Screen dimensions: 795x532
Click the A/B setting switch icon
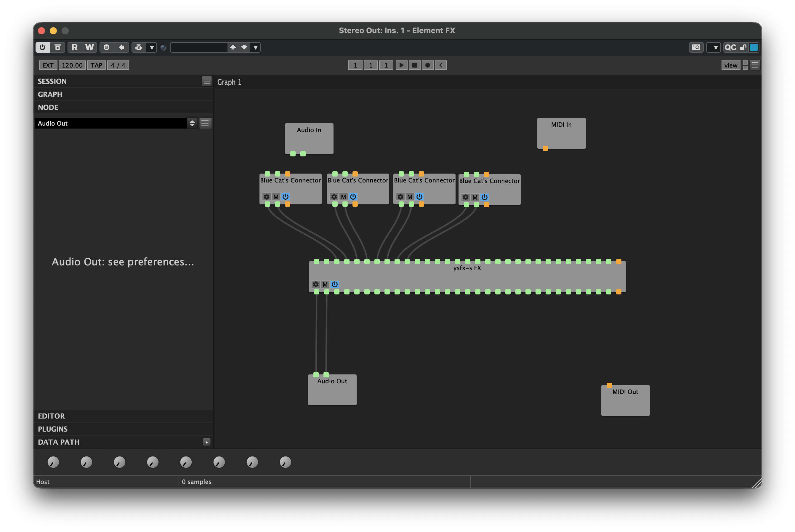(x=107, y=47)
